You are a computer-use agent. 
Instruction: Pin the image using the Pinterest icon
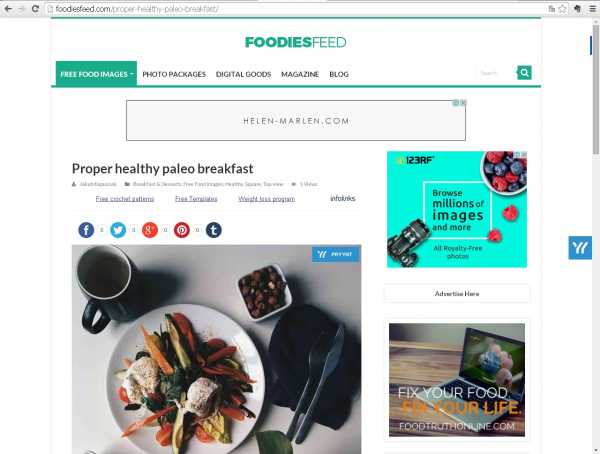[182, 230]
